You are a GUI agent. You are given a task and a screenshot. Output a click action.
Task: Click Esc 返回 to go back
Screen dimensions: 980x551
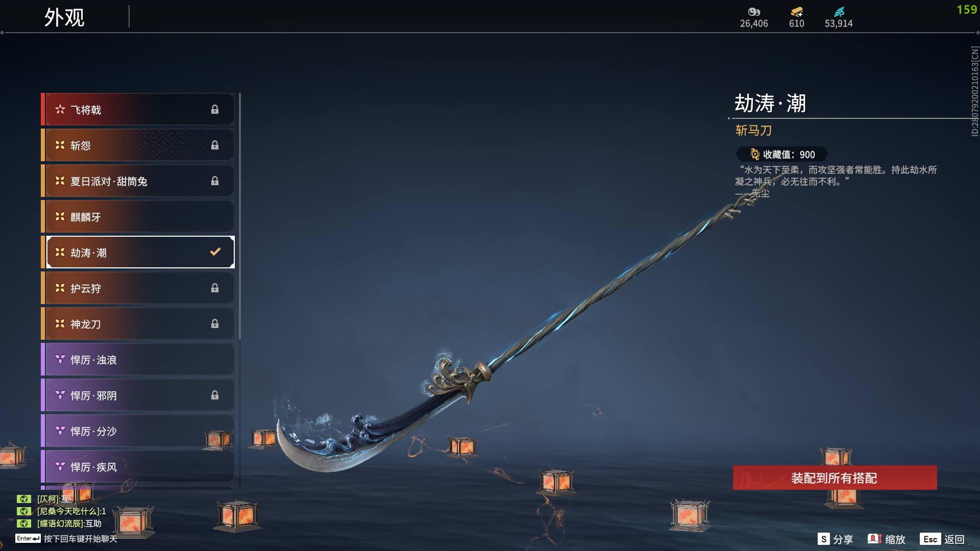click(942, 539)
